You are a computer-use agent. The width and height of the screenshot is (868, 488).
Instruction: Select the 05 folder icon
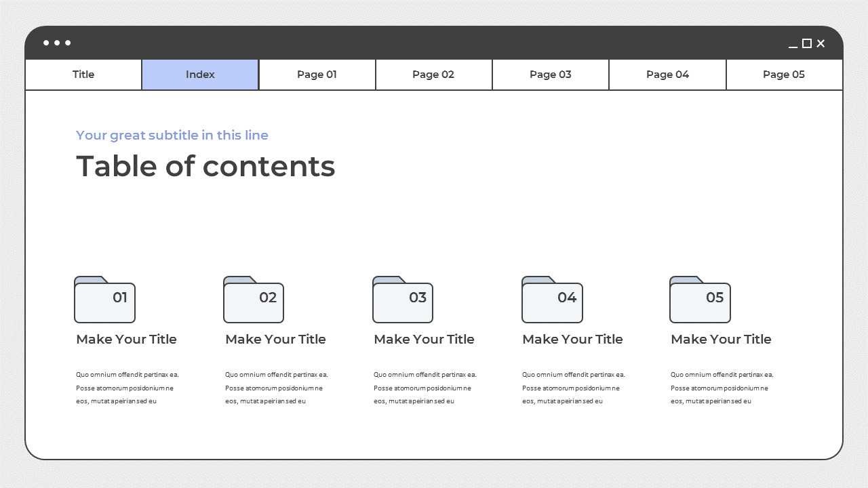(700, 300)
